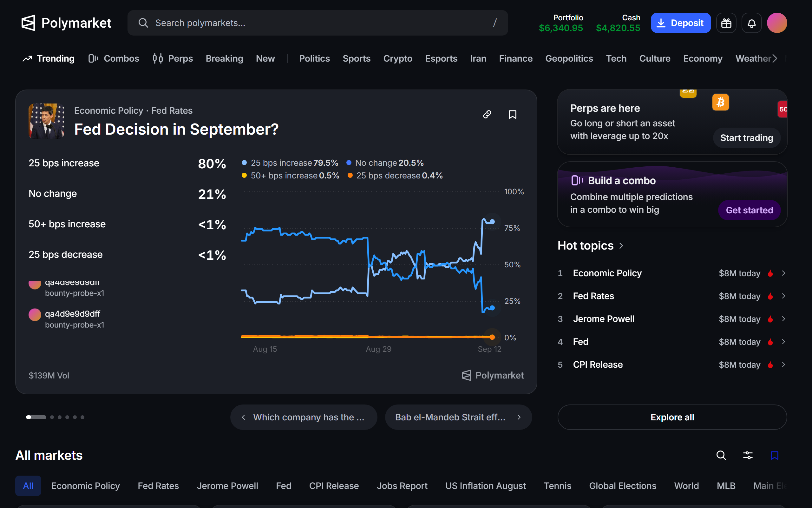Viewport: 812px width, 508px height.
Task: Click the 25 bps decrease legend dot
Action: 350,175
